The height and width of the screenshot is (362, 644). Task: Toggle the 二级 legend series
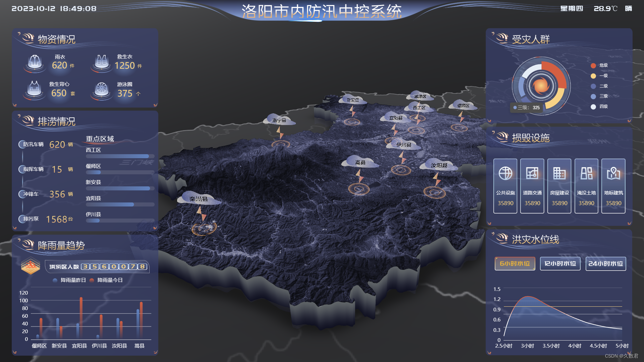coord(599,86)
